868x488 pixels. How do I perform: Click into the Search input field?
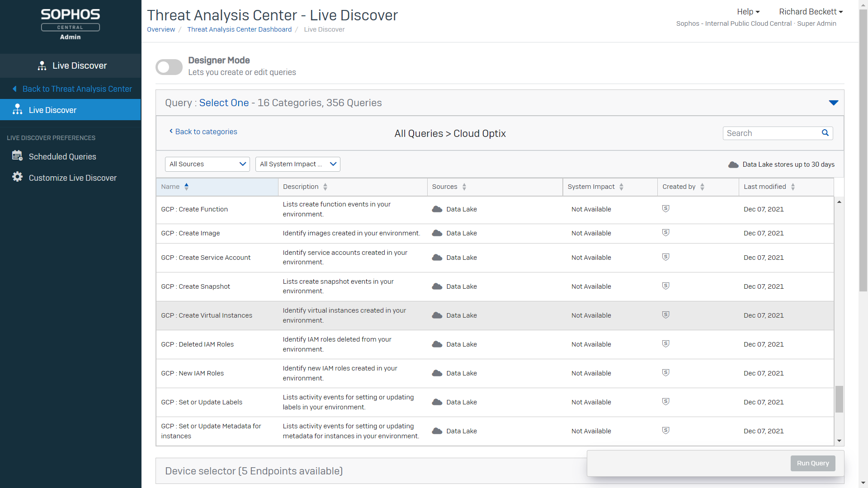pyautogui.click(x=771, y=133)
